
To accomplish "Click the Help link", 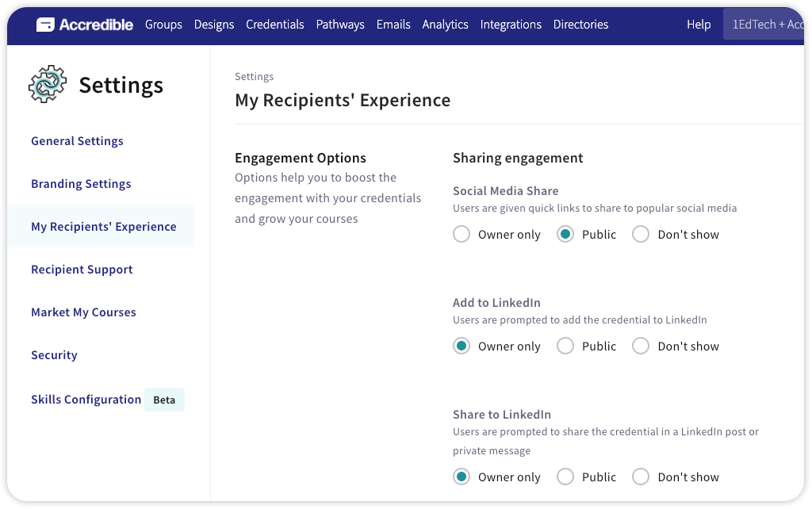I will [699, 25].
